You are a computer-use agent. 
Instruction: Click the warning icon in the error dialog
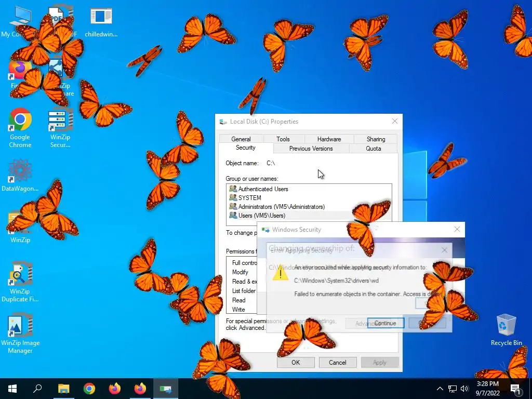point(281,272)
